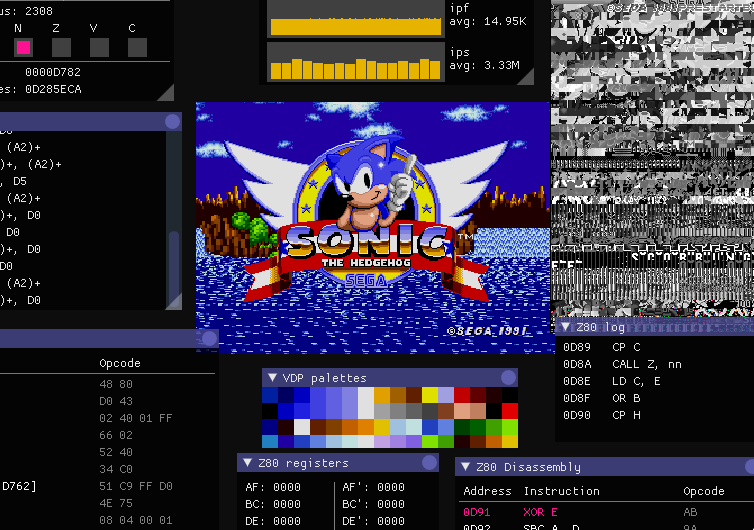Click the Sonic title screen game display

click(373, 227)
